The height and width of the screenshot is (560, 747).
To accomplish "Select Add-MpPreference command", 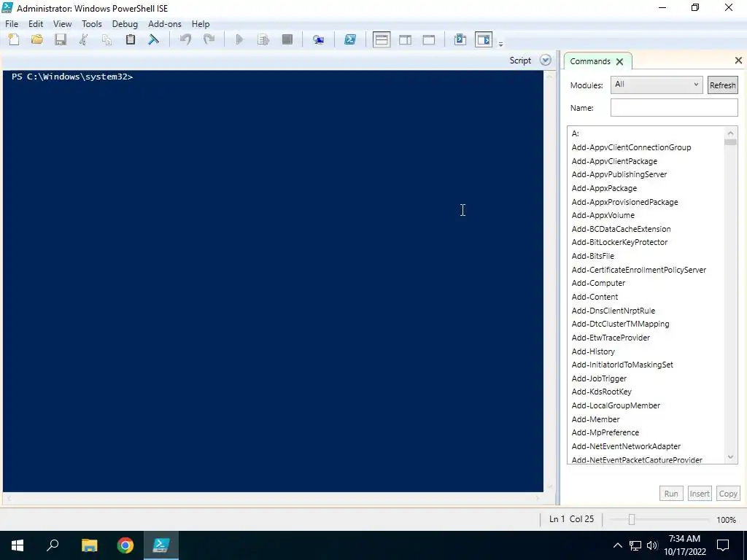I will [x=605, y=432].
